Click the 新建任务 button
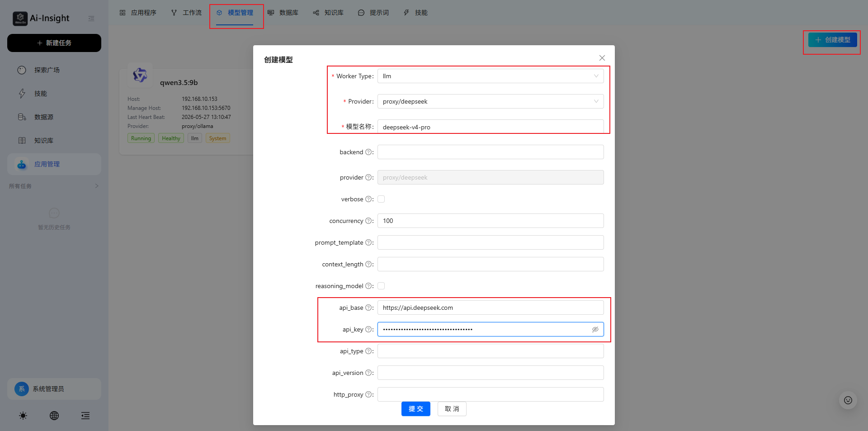The width and height of the screenshot is (868, 431). tap(54, 43)
